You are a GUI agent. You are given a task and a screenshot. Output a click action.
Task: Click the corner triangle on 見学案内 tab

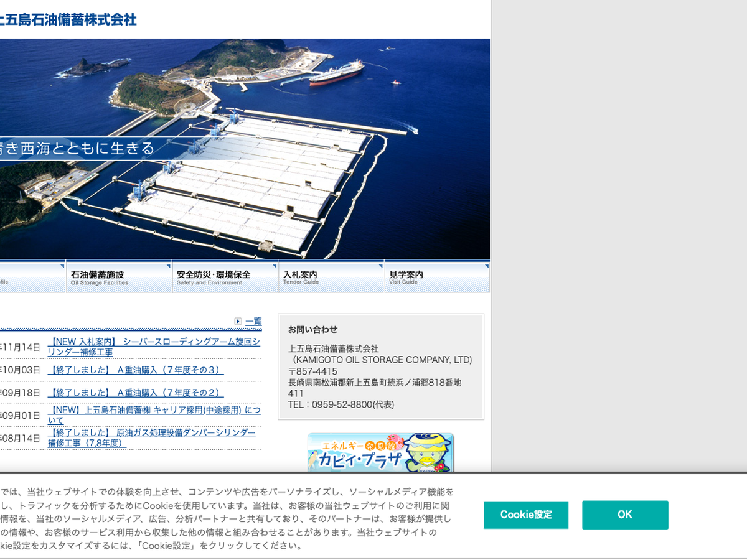486,266
